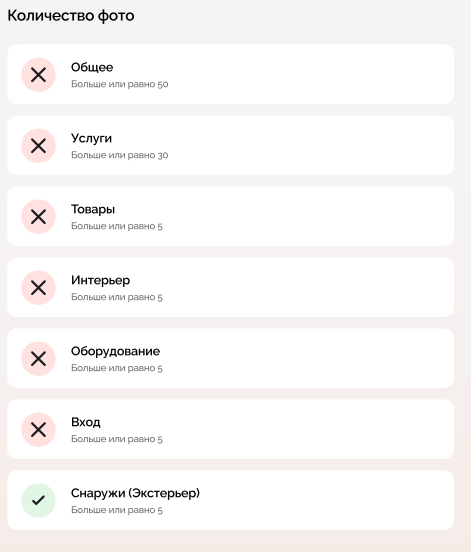Click the red X icon beside Вход
This screenshot has width=471, height=552.
coord(38,429)
